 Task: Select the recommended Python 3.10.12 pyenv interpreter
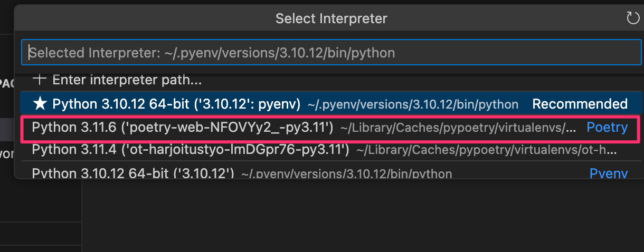coord(176,104)
